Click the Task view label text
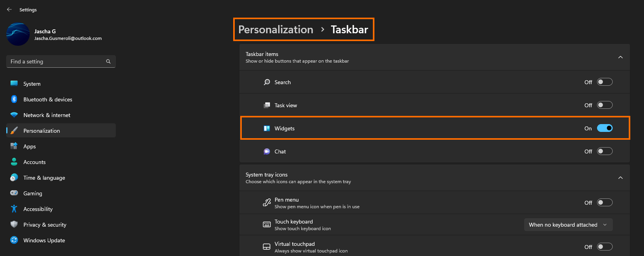This screenshot has height=256, width=644. click(x=286, y=105)
